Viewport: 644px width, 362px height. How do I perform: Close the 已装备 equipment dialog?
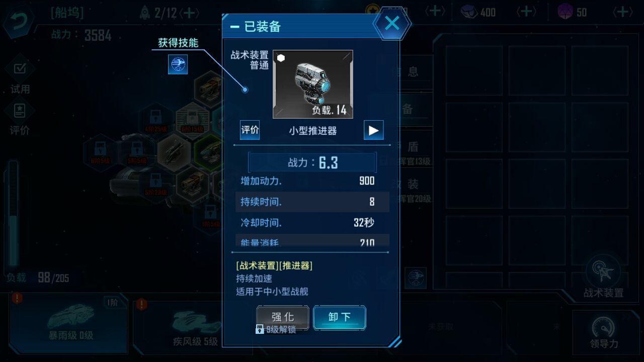click(392, 23)
